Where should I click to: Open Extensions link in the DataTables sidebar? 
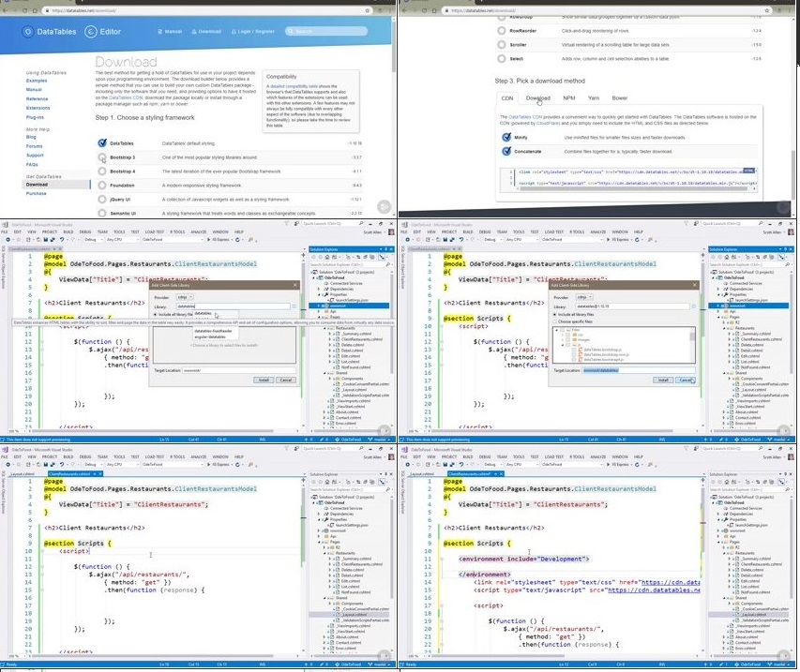38,108
